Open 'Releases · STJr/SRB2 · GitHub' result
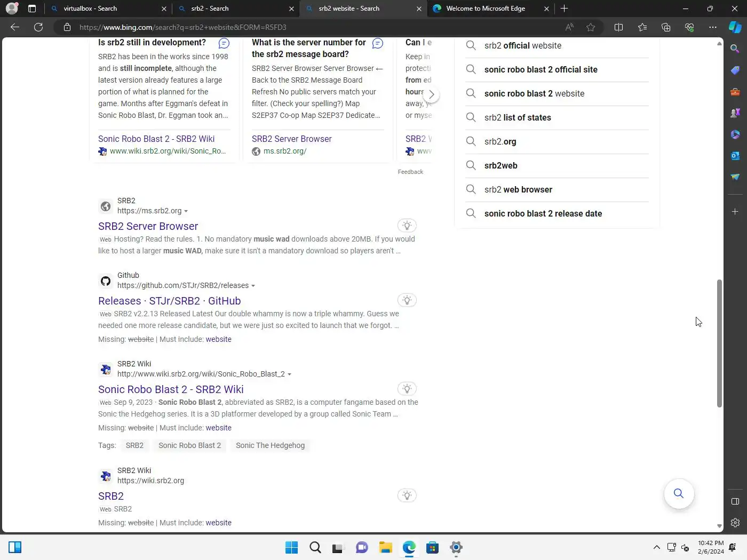The height and width of the screenshot is (560, 747). point(169,301)
